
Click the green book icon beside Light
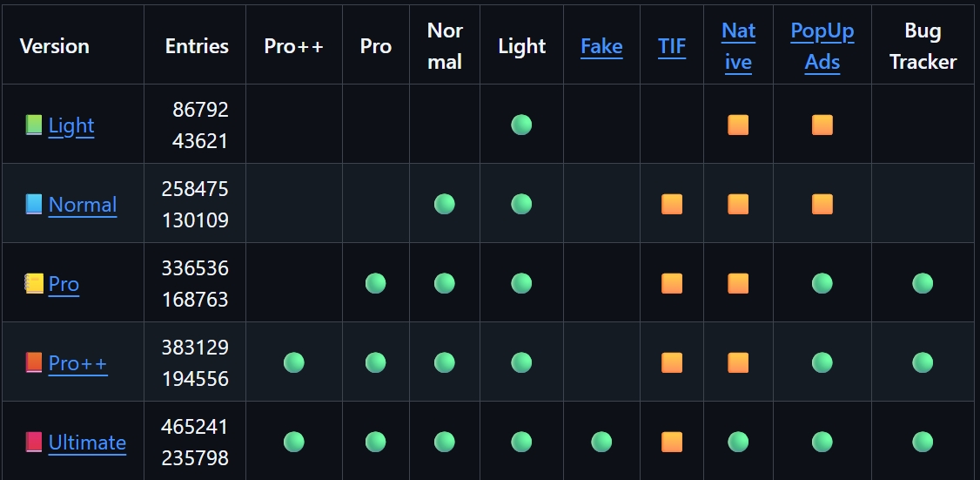click(x=34, y=125)
